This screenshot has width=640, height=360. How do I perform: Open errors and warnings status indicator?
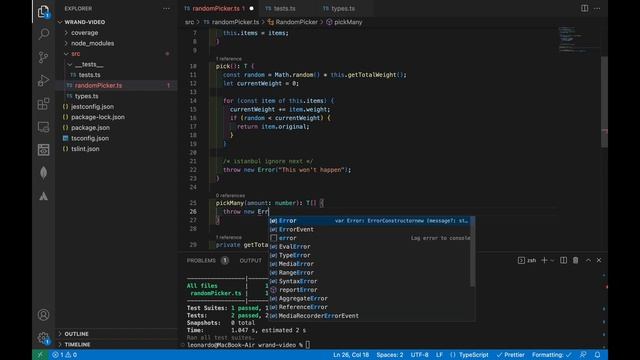(x=64, y=355)
